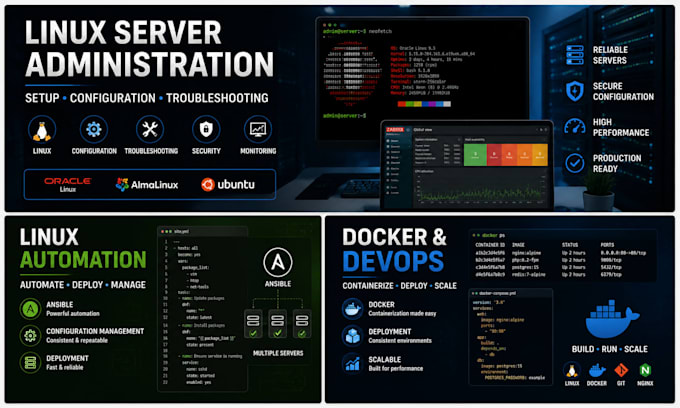Click the Ubuntu logo
The width and height of the screenshot is (680, 408).
228,184
